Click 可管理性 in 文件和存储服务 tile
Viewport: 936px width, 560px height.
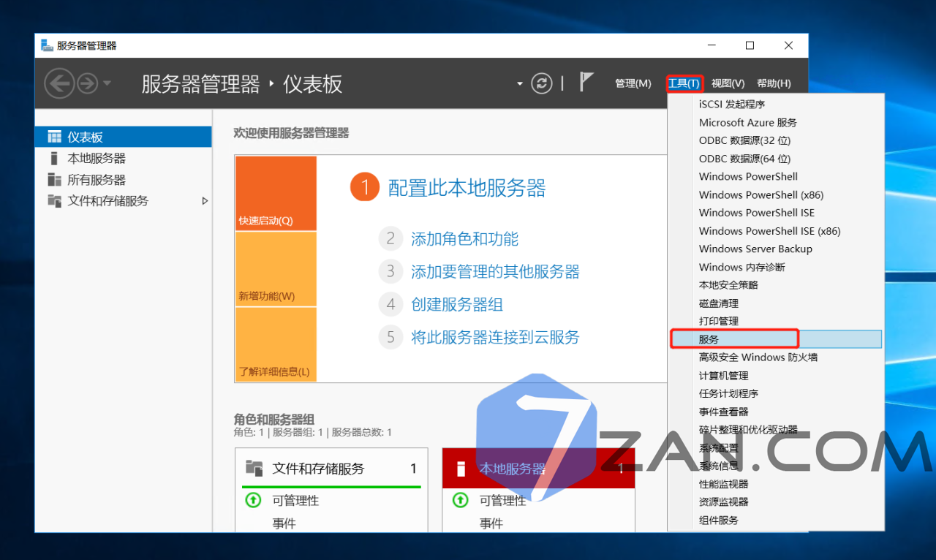coord(295,501)
